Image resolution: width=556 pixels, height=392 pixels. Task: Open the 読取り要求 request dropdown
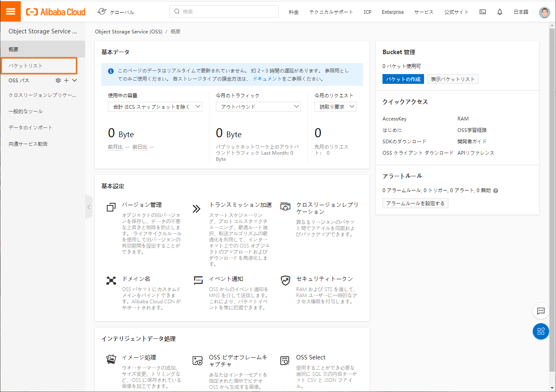coord(335,107)
